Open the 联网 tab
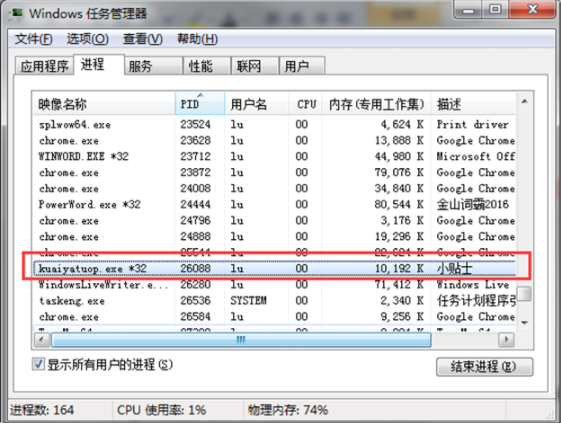The image size is (561, 423). [255, 66]
